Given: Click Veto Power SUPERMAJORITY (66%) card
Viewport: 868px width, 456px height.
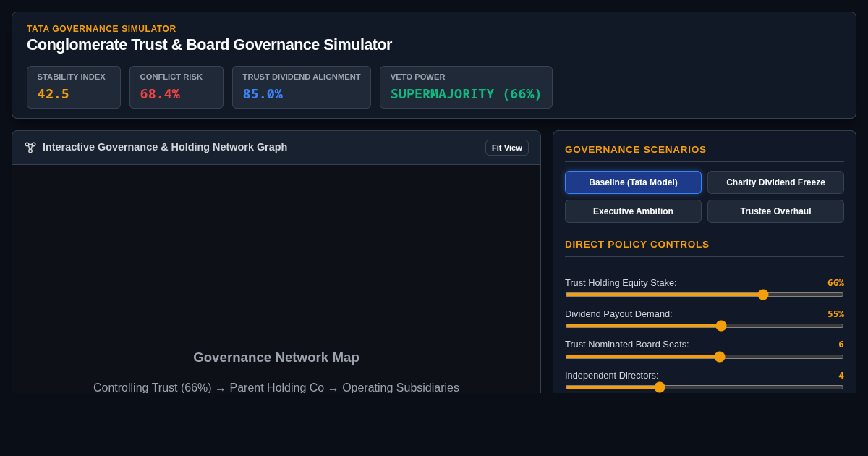Looking at the screenshot, I should tap(466, 88).
